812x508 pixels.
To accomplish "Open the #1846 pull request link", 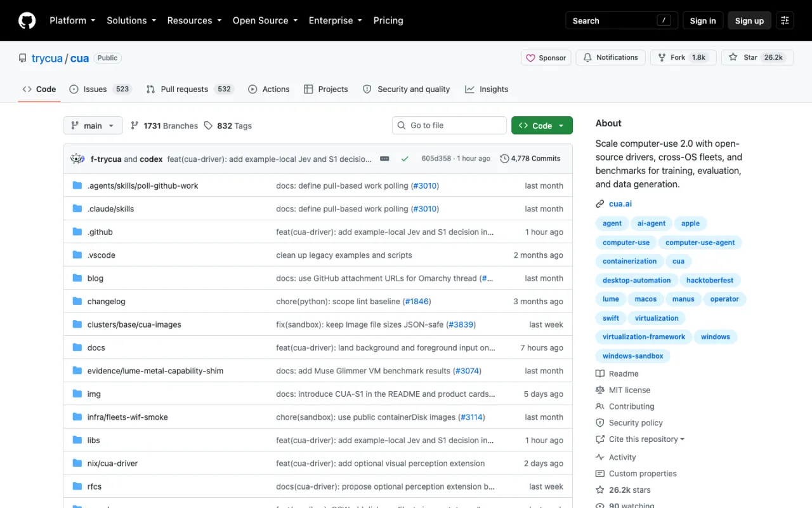I will (x=417, y=302).
